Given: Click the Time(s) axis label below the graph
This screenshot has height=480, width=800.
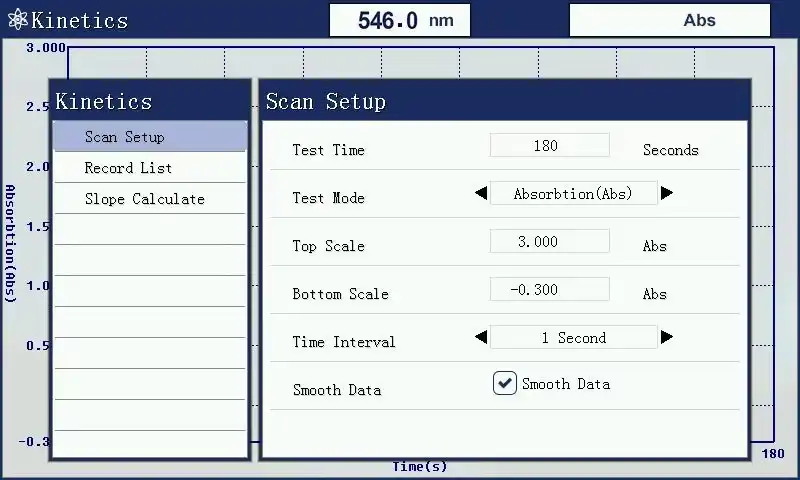Looking at the screenshot, I should pos(420,467).
